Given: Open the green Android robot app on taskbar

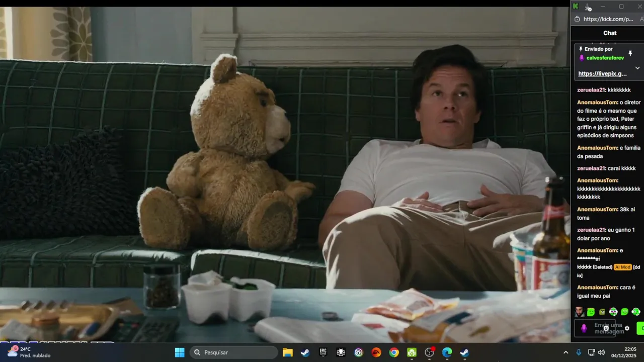Looking at the screenshot, I should pyautogui.click(x=412, y=352).
